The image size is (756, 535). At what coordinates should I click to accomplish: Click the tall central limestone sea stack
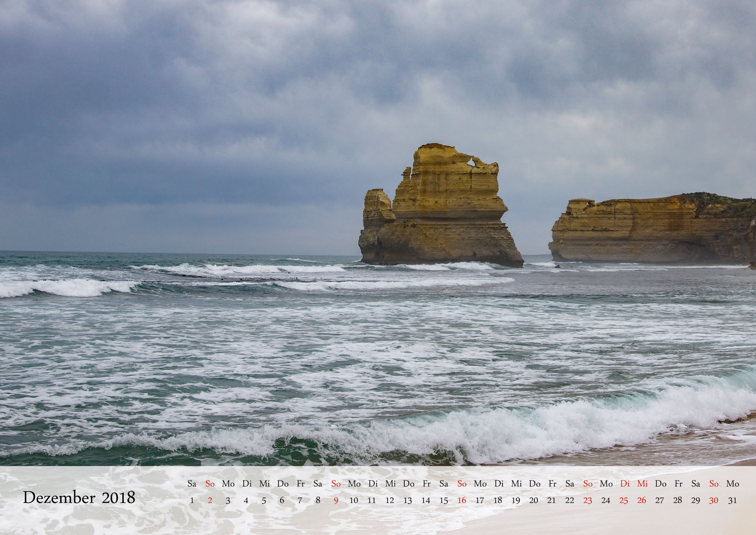point(440,206)
